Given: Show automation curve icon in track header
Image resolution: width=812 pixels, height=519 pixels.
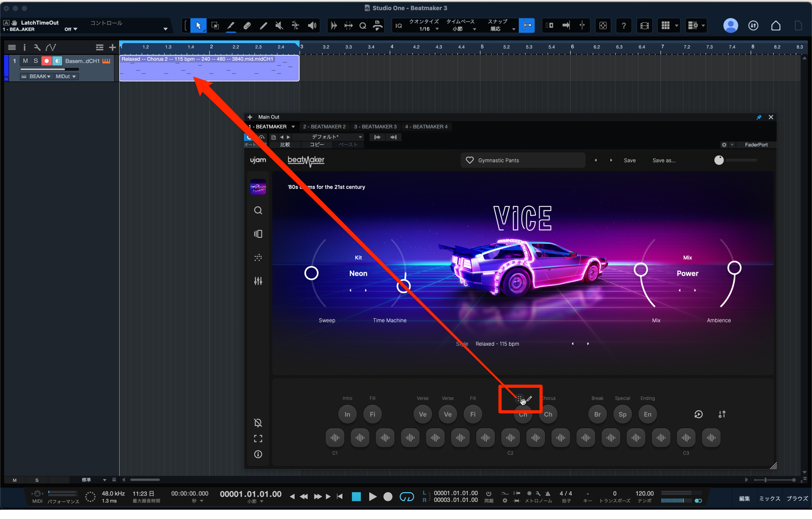Looking at the screenshot, I should pyautogui.click(x=50, y=48).
